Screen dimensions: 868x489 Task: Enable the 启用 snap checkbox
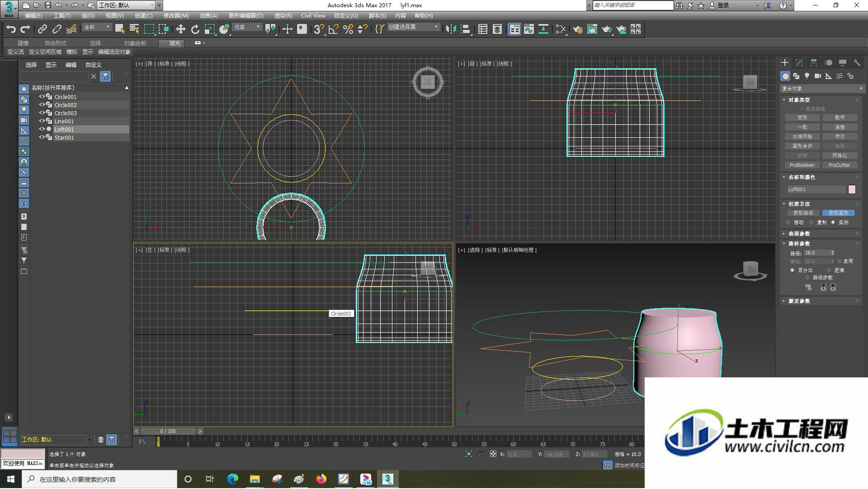point(840,261)
